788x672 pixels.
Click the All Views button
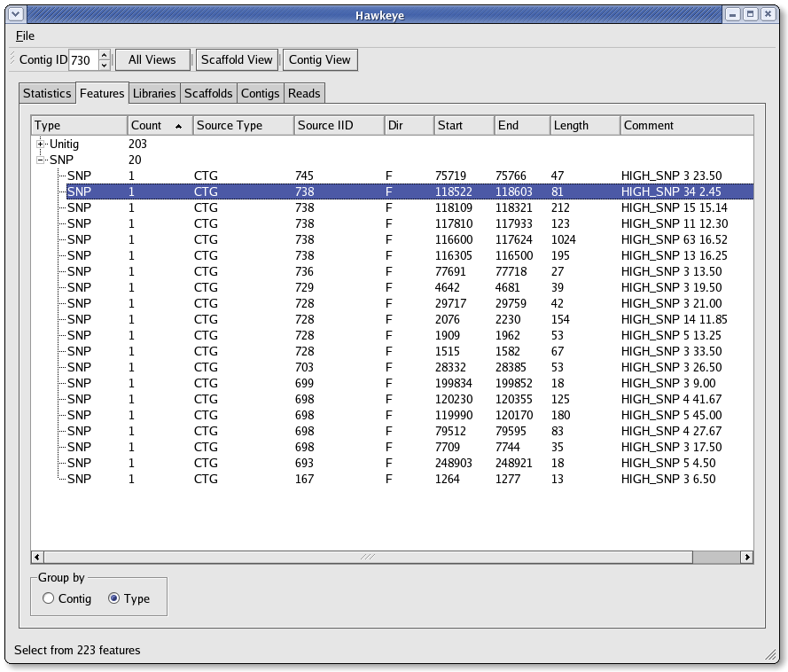pos(152,59)
